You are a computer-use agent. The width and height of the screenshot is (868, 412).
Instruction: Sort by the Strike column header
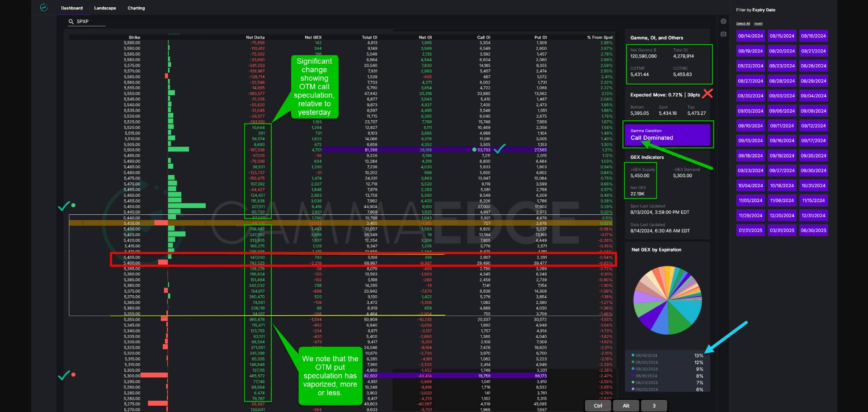(x=134, y=38)
